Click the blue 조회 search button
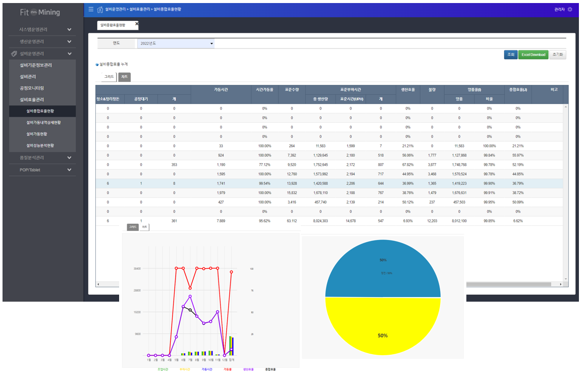The image size is (588, 383). 510,55
